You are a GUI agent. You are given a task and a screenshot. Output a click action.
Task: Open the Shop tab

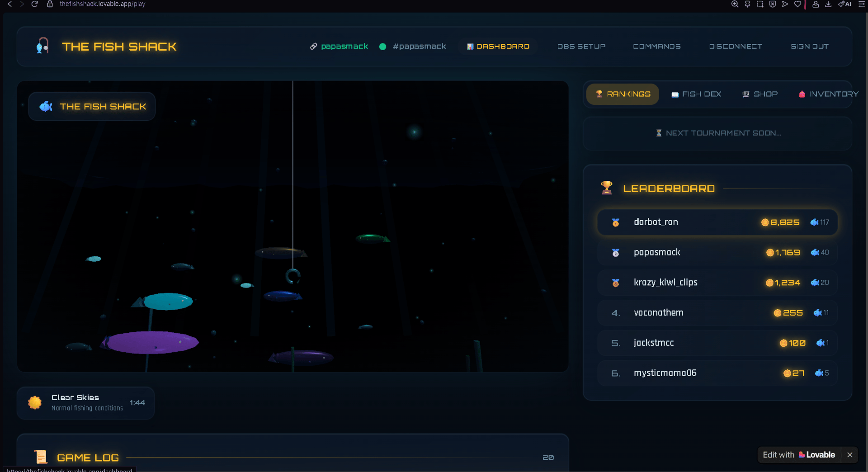pos(760,94)
